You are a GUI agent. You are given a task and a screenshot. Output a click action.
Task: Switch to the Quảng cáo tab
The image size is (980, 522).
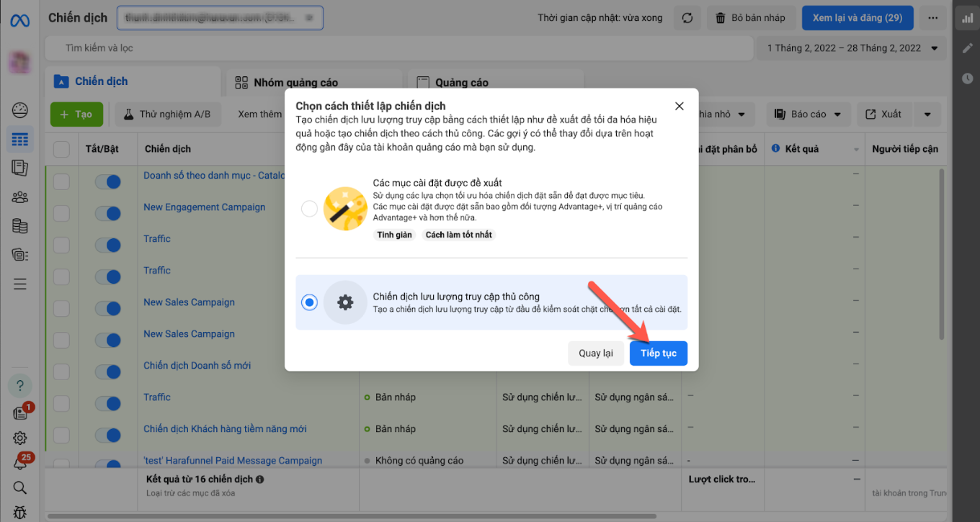click(x=496, y=82)
